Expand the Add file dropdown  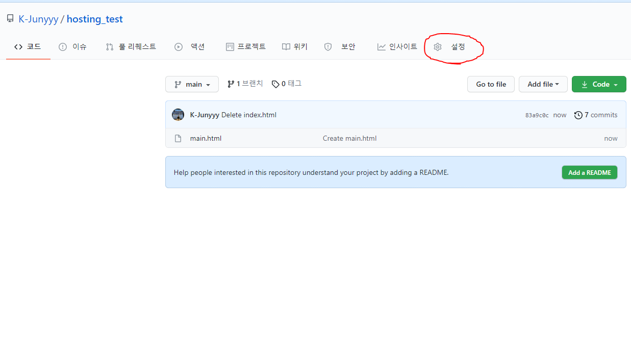point(543,84)
